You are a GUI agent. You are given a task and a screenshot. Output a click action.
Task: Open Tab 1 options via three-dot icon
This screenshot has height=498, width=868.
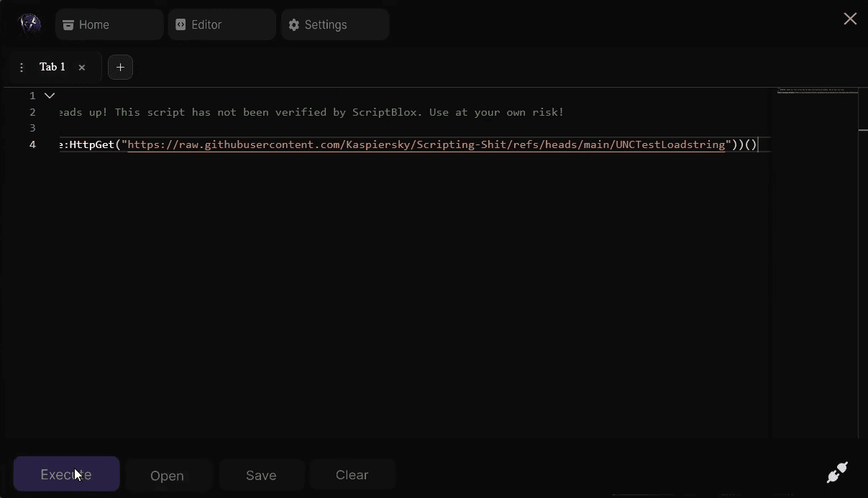click(22, 67)
